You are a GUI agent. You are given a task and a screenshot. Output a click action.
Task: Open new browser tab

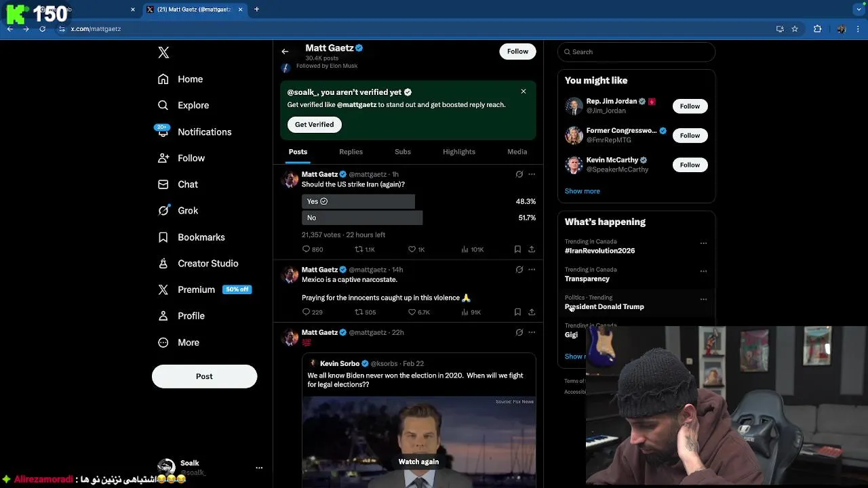(256, 9)
